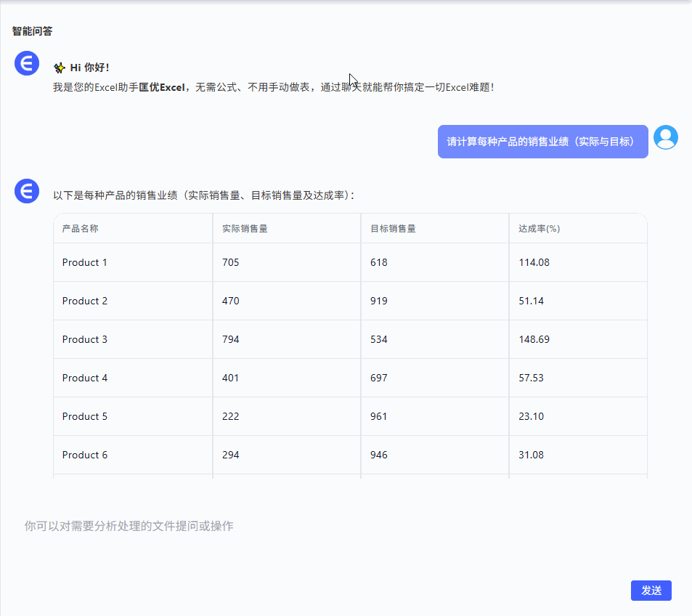Click the user profile avatar
This screenshot has width=692, height=616.
tap(665, 137)
